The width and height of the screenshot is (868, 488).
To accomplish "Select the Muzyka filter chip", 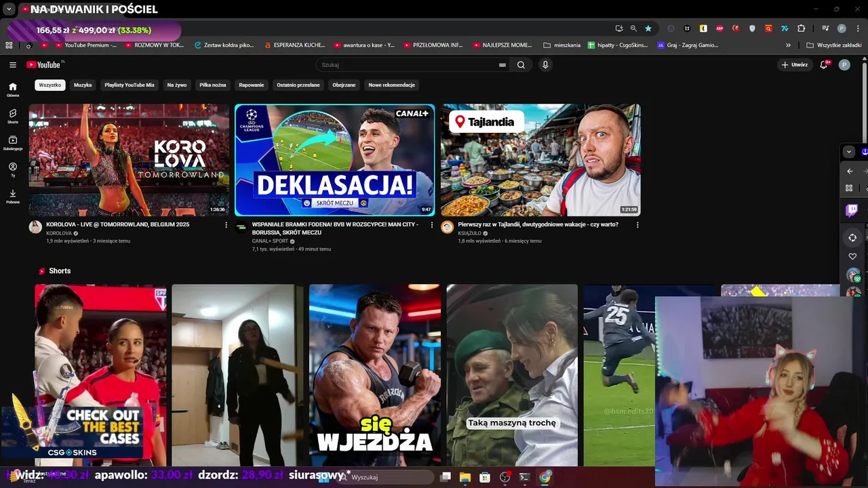I will point(83,85).
